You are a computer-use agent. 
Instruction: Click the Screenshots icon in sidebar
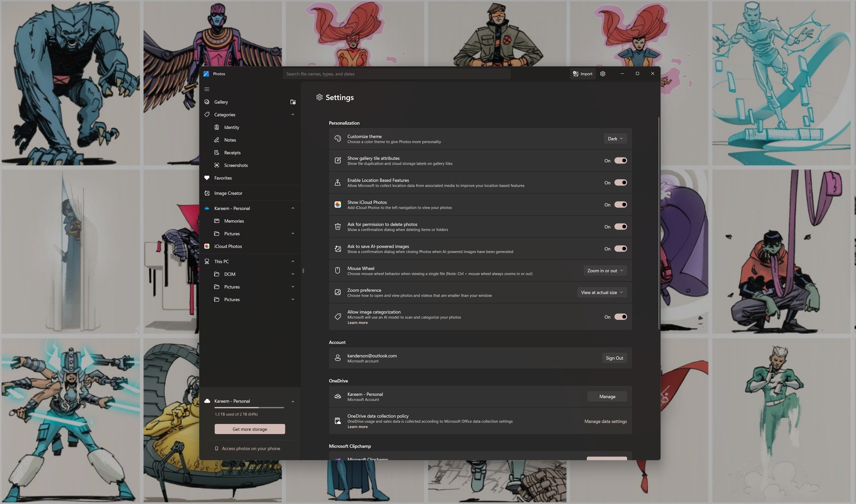(x=217, y=165)
